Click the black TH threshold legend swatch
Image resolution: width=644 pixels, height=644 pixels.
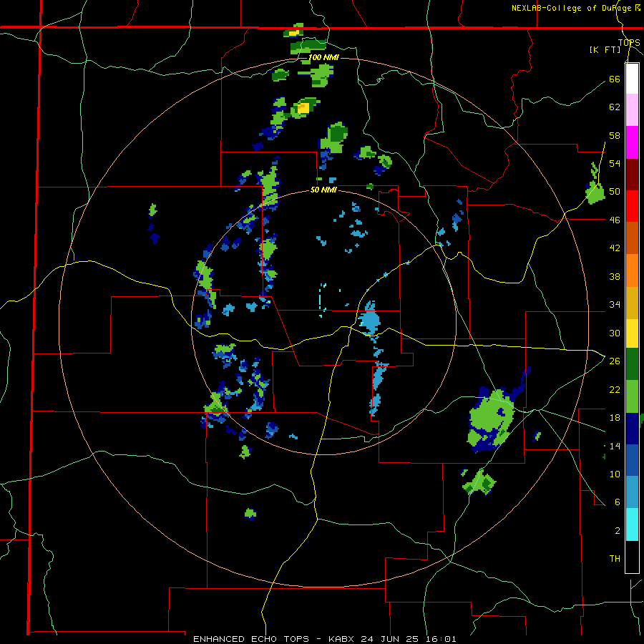[x=632, y=557]
